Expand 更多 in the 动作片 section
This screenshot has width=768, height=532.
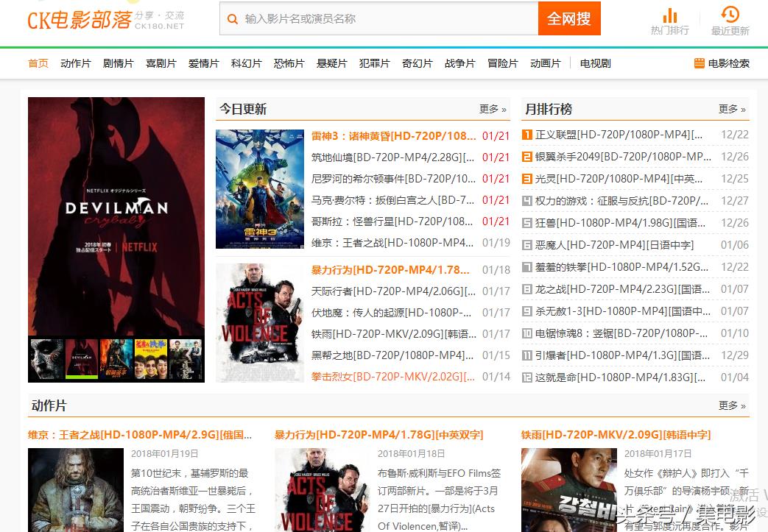tap(732, 405)
